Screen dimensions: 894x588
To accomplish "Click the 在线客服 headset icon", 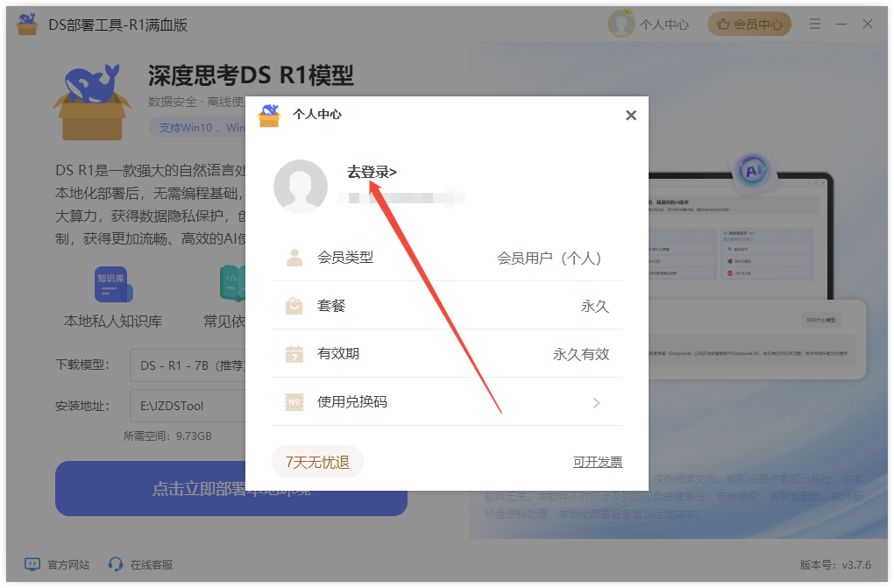I will 116,564.
